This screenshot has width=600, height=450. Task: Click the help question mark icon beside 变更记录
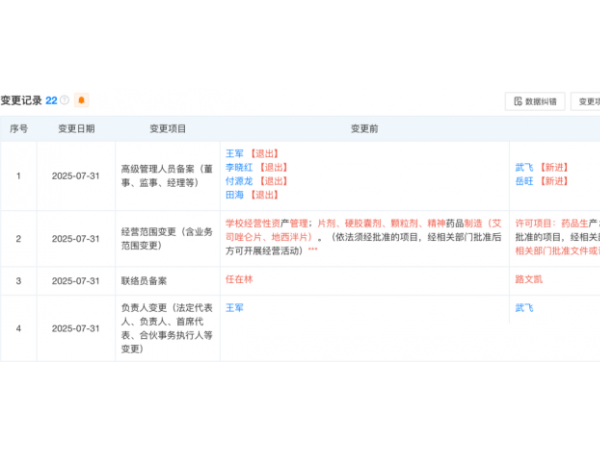tap(65, 100)
